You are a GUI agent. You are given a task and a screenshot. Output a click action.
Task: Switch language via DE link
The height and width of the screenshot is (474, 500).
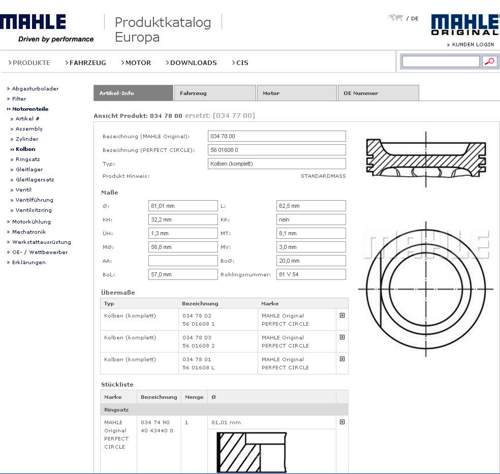(414, 19)
